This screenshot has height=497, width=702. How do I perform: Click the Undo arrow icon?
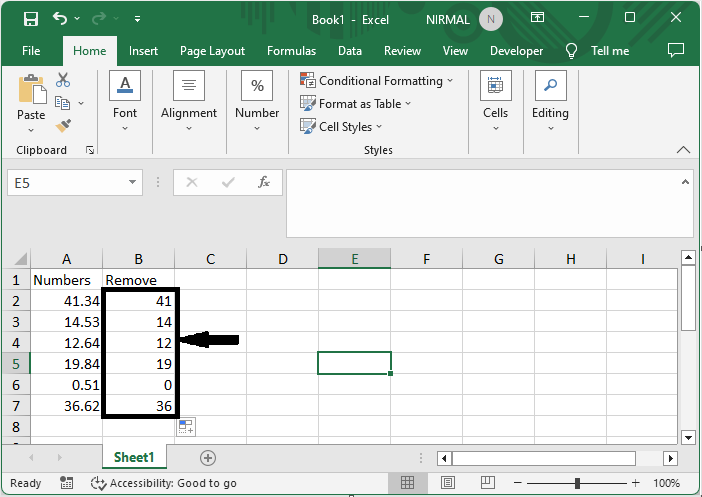(x=60, y=18)
